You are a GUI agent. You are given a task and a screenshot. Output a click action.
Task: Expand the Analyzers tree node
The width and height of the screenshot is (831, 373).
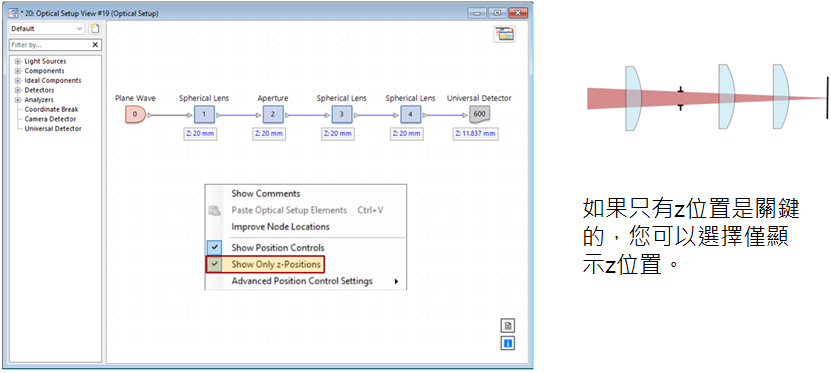tap(18, 100)
